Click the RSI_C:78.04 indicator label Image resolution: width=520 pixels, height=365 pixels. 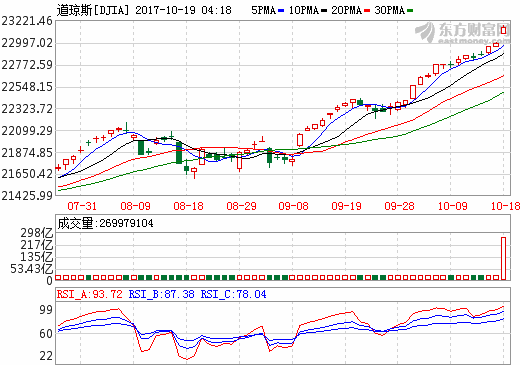[x=233, y=294]
